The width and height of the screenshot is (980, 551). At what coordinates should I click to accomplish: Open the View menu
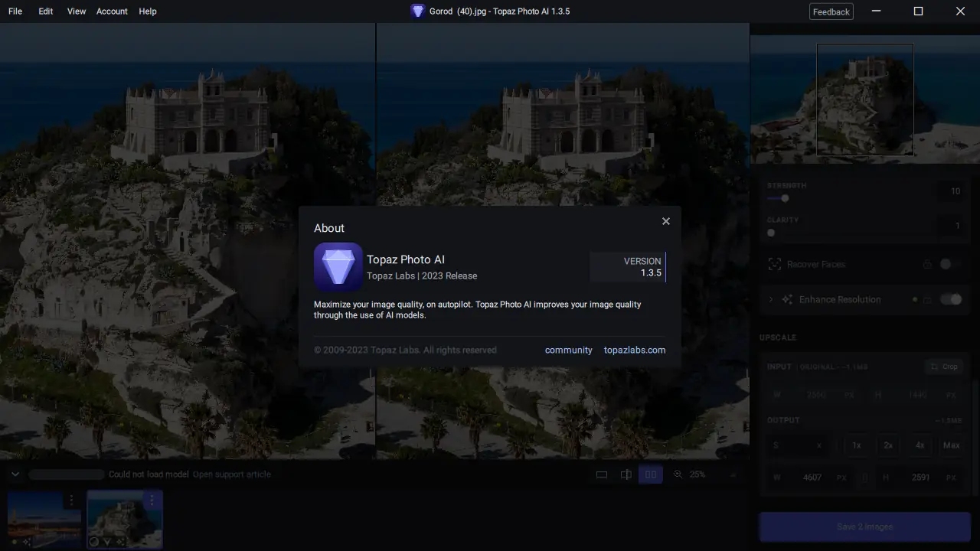77,11
